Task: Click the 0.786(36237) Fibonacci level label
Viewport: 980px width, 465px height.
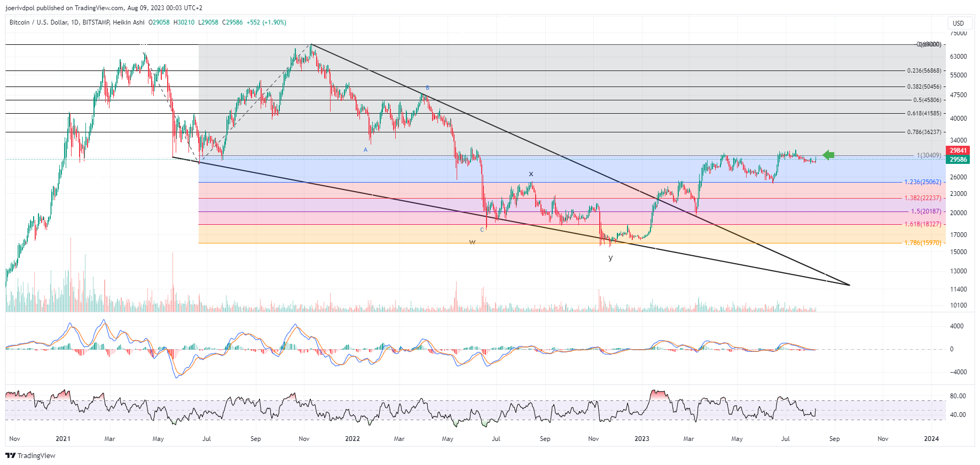Action: tap(924, 132)
